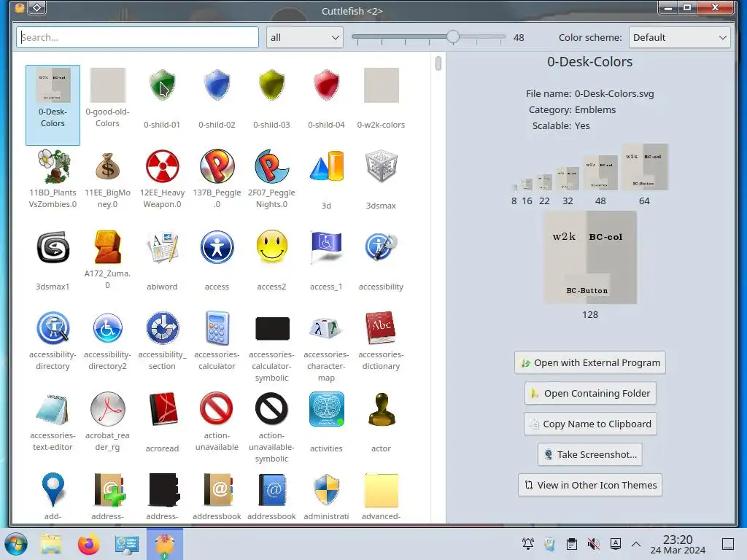Select the activities icon

click(326, 409)
